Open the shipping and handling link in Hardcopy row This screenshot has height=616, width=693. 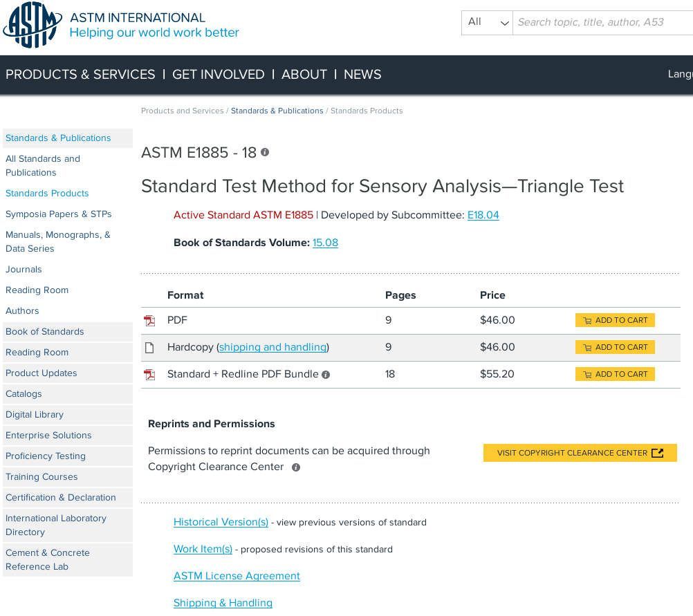coord(272,347)
